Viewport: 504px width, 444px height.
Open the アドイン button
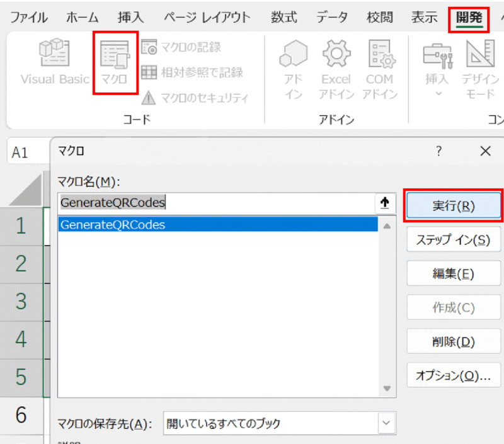point(293,69)
